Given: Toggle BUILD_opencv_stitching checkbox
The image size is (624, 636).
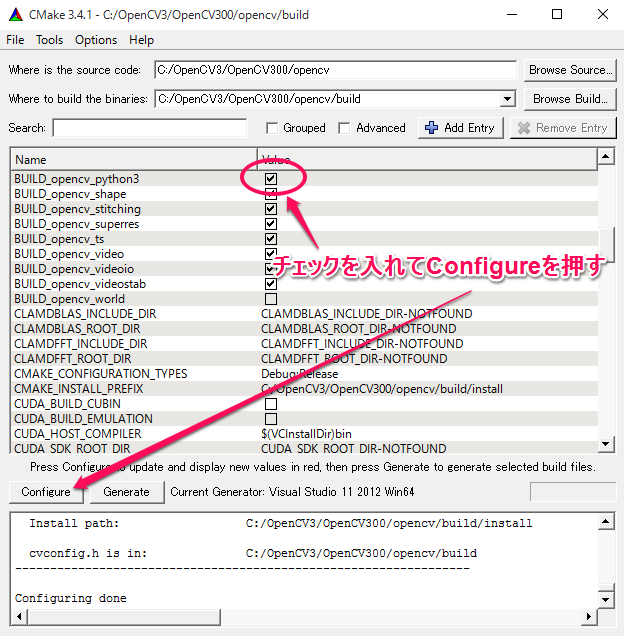Looking at the screenshot, I should (x=271, y=209).
